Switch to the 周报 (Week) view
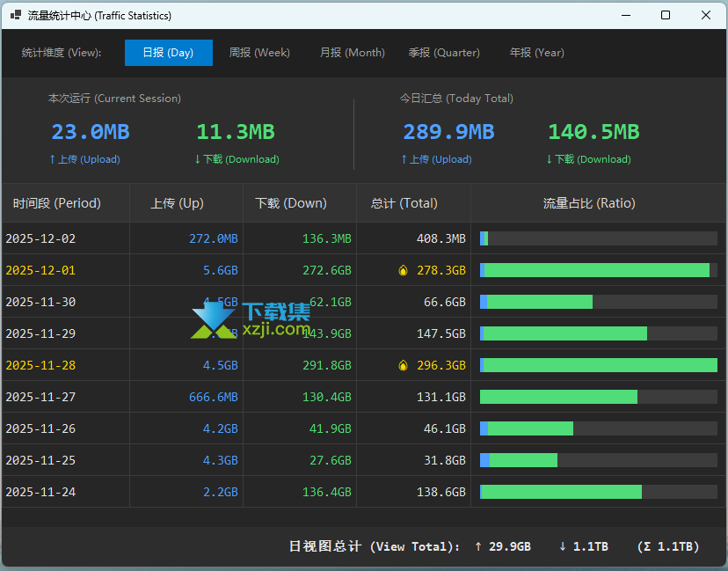The height and width of the screenshot is (571, 728). pos(259,53)
